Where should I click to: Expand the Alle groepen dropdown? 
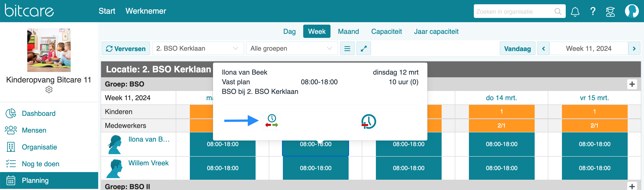(292, 48)
